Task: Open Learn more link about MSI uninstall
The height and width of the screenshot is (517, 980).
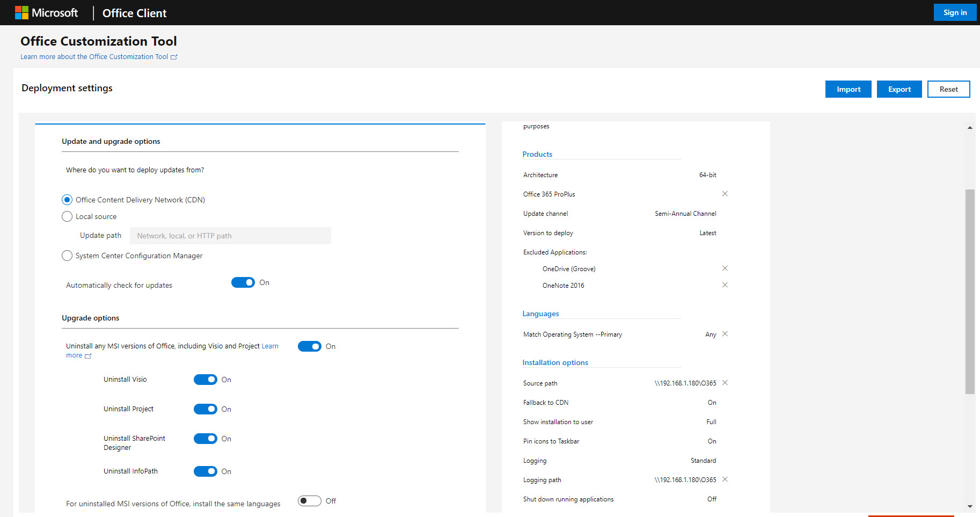Action: [270, 346]
